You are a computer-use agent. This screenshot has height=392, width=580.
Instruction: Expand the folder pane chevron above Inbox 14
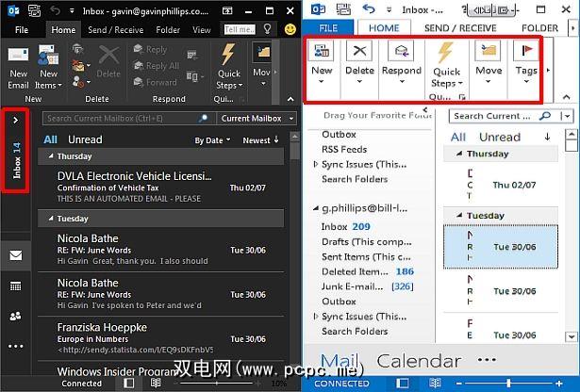(x=15, y=120)
